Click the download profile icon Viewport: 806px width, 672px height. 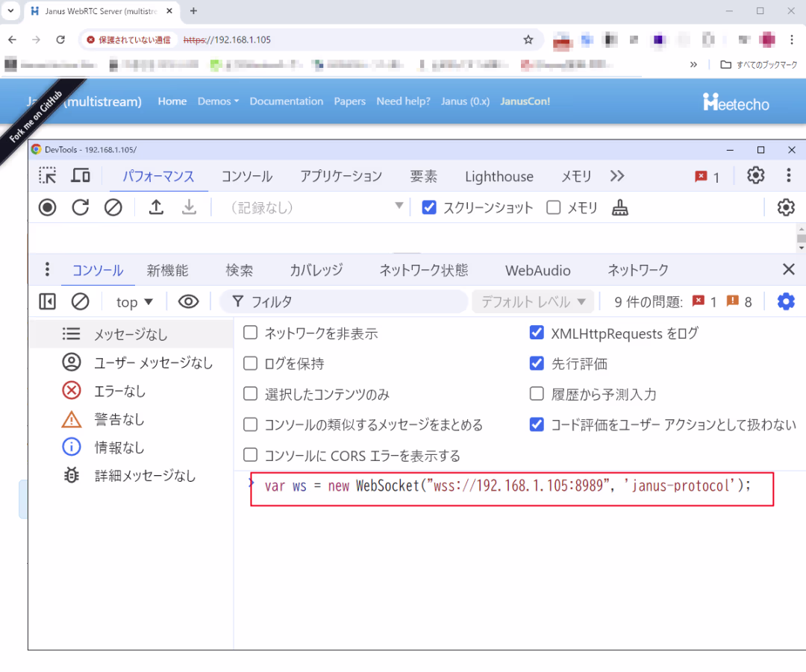click(x=189, y=207)
